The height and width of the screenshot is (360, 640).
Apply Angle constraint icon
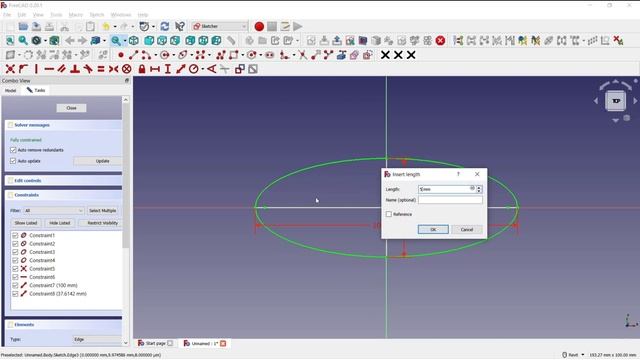[x=211, y=69]
